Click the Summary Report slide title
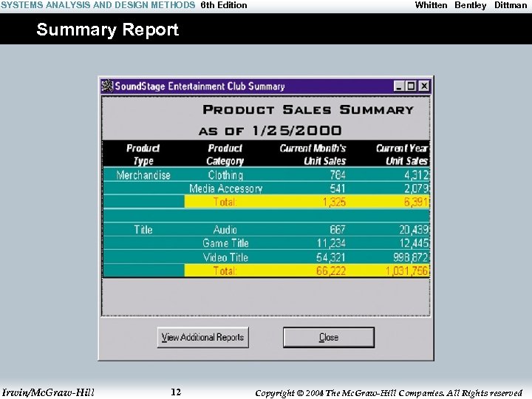Image resolution: width=532 pixels, height=399 pixels. (x=108, y=30)
